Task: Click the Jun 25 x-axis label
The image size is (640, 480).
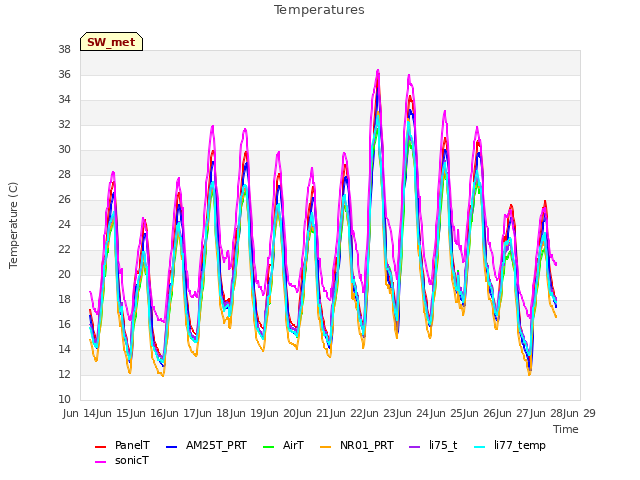Action: point(447,413)
